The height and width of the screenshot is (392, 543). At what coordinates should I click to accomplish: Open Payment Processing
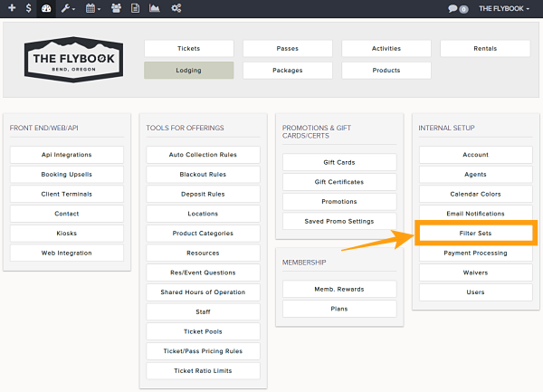click(x=476, y=253)
